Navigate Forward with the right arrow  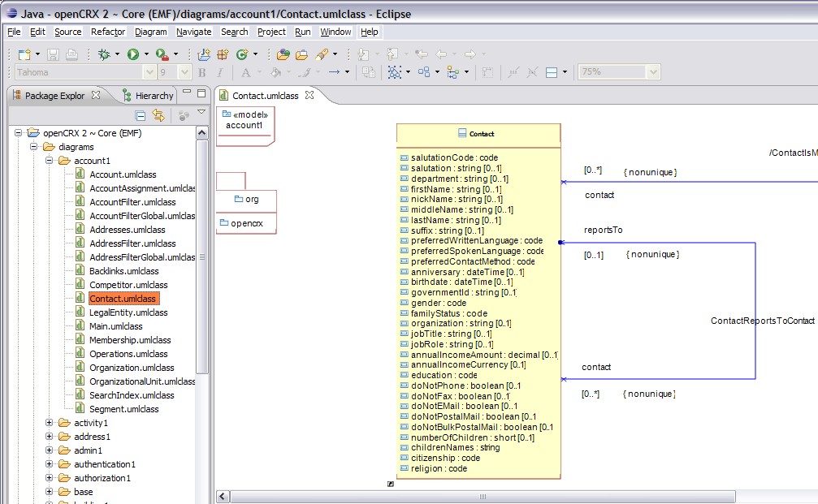click(x=470, y=54)
